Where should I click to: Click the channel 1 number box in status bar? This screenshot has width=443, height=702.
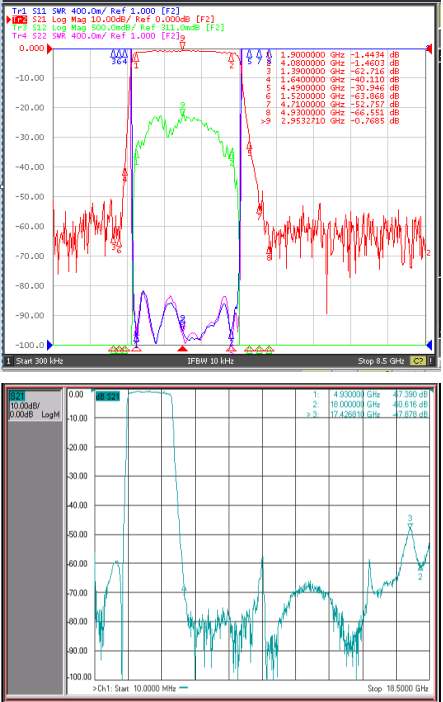point(8,361)
